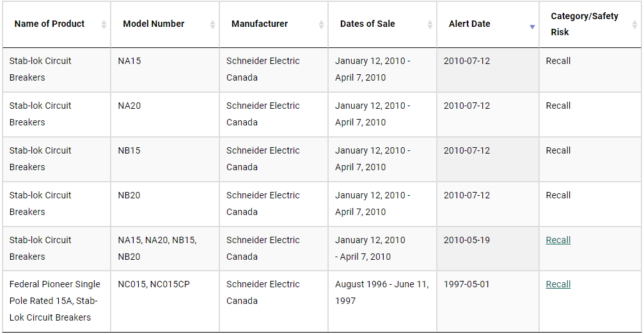Select the Dates of Sale header text
Viewport: 644px width, 334px height.
click(x=368, y=24)
